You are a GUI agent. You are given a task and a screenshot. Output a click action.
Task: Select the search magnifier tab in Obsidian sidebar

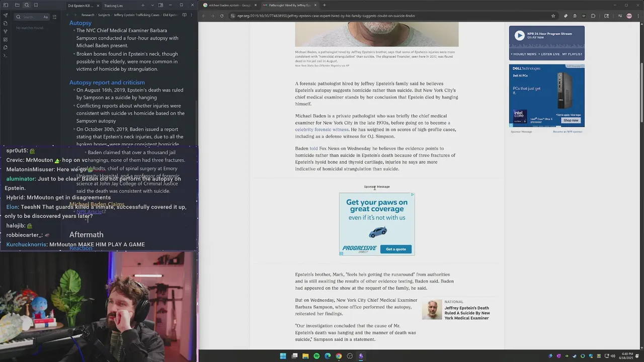click(27, 5)
